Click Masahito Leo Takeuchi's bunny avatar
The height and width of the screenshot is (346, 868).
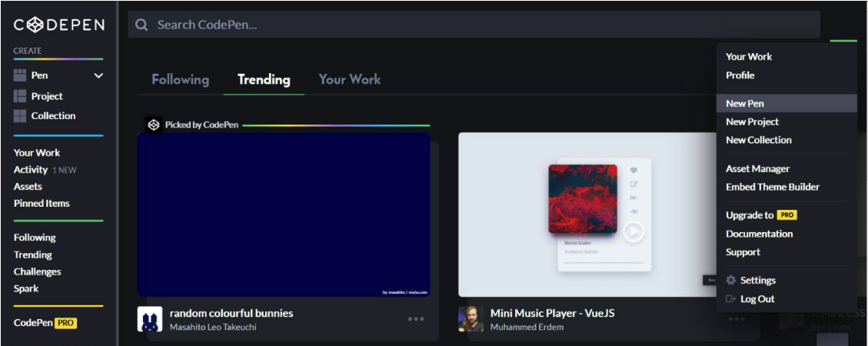click(150, 319)
